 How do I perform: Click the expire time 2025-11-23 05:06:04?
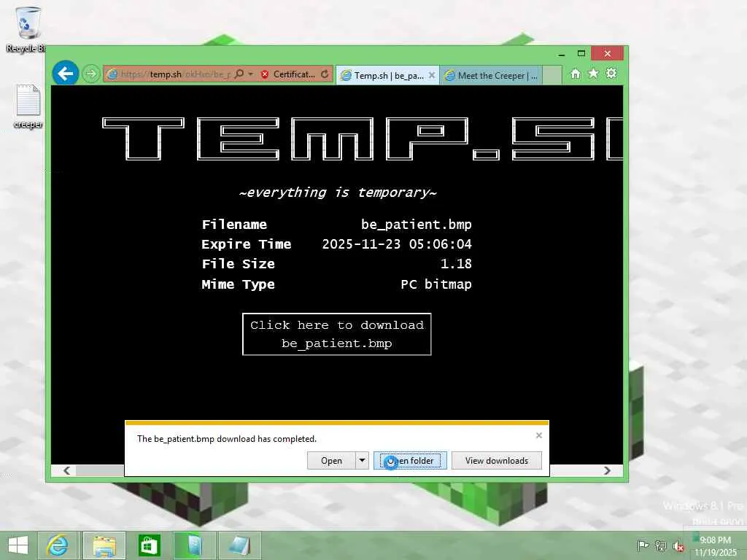(x=397, y=244)
